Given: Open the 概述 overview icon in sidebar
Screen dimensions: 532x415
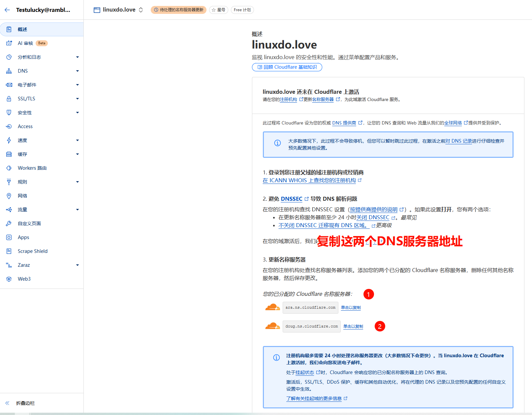Looking at the screenshot, I should tap(9, 29).
